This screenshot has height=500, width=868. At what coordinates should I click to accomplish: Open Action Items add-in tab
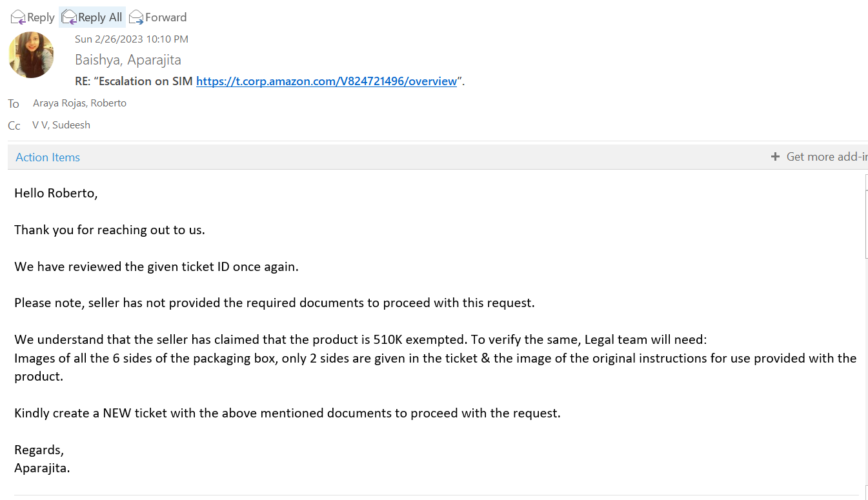[x=48, y=157]
